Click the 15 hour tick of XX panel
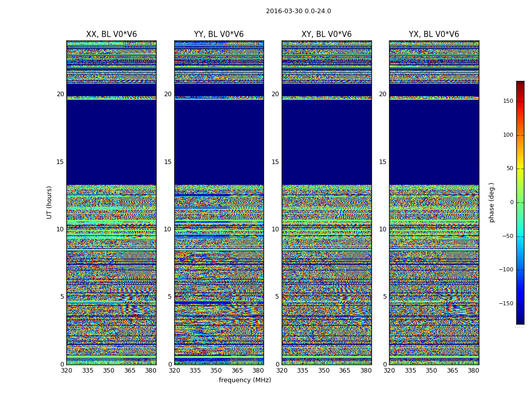The width and height of the screenshot is (532, 405). click(x=60, y=162)
